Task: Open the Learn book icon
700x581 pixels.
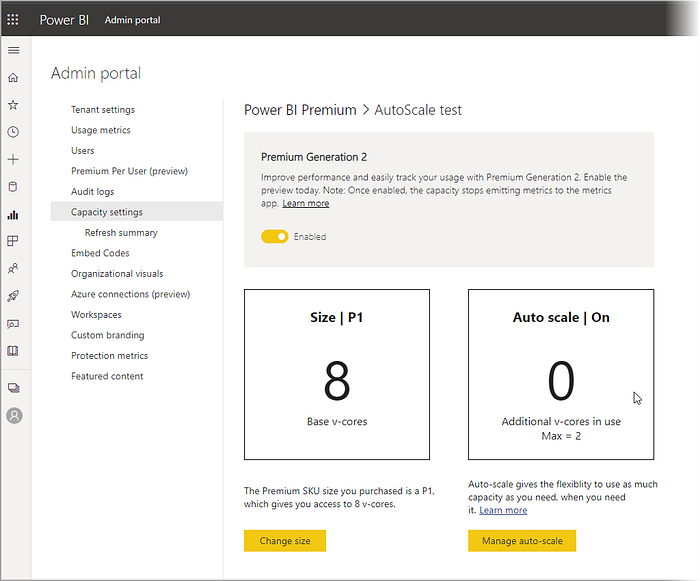Action: pos(13,351)
